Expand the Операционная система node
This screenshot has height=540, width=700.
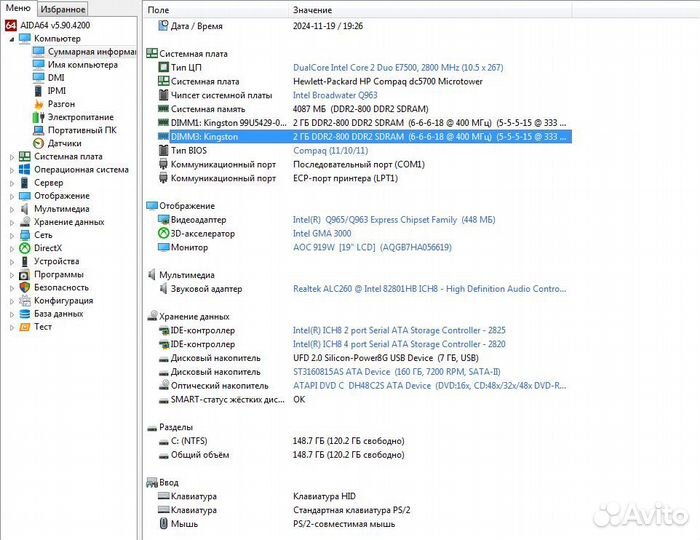click(12, 170)
